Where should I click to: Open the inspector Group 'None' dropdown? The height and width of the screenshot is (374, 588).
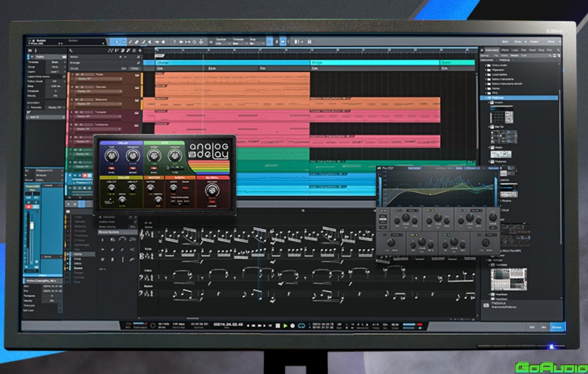(x=56, y=67)
